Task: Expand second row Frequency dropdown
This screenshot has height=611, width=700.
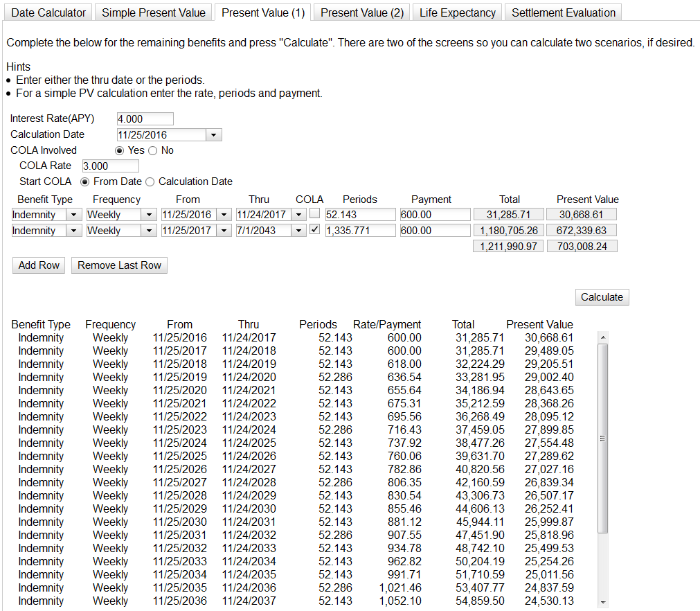Action: [x=149, y=231]
